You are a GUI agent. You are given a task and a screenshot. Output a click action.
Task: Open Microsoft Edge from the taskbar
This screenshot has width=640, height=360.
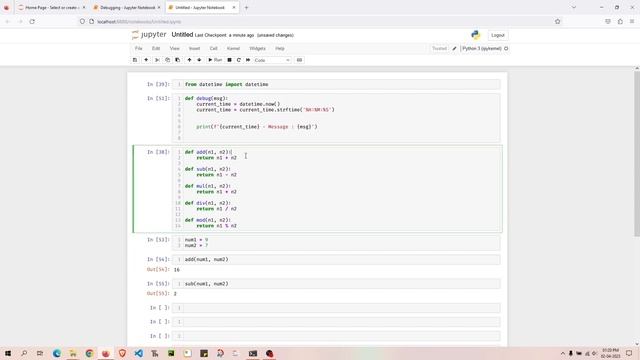point(56,353)
